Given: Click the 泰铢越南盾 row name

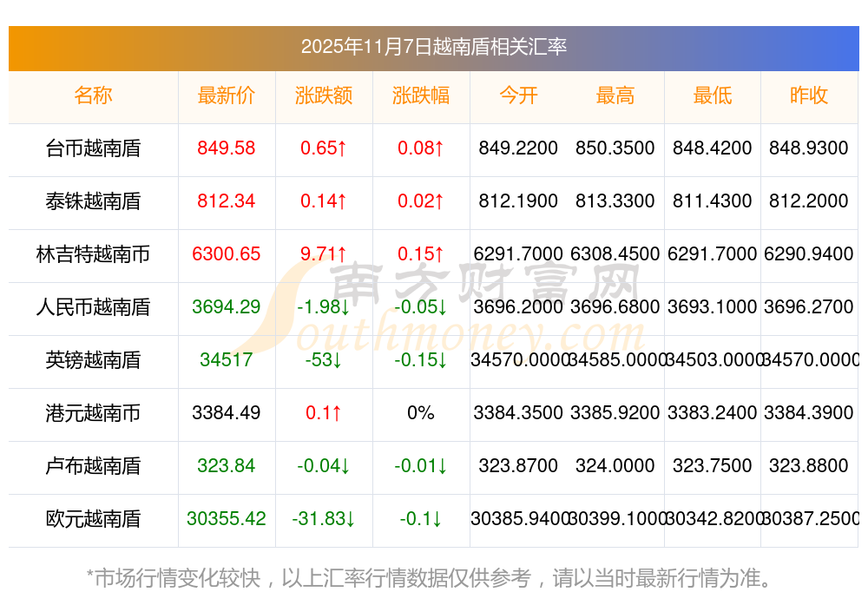Looking at the screenshot, I should pos(93,201).
